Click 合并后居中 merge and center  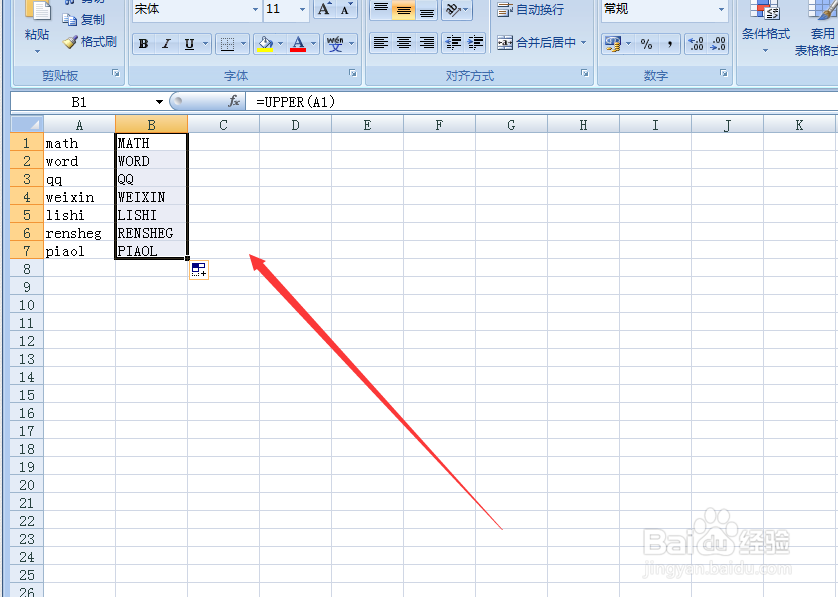536,43
